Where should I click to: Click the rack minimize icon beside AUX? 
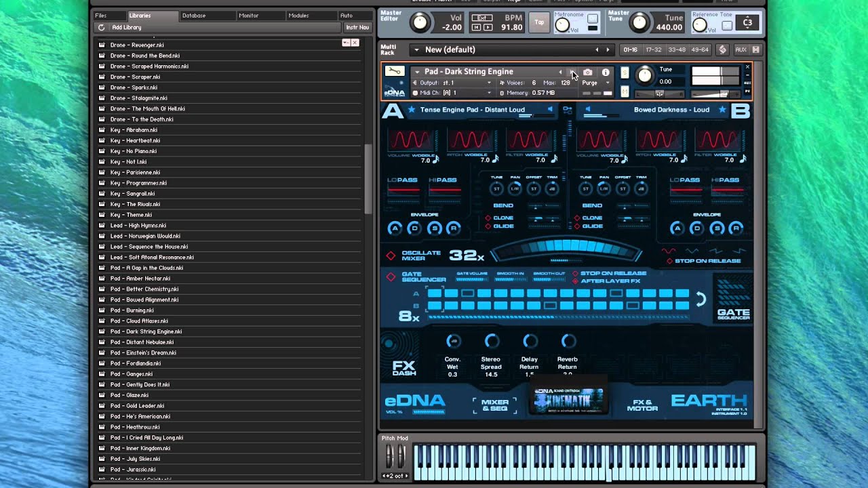coord(755,49)
